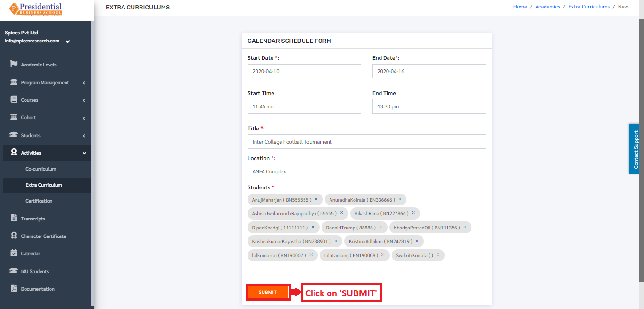Viewport: 644px width, 309px height.
Task: Click the Presidential Business School logo
Action: [x=36, y=9]
